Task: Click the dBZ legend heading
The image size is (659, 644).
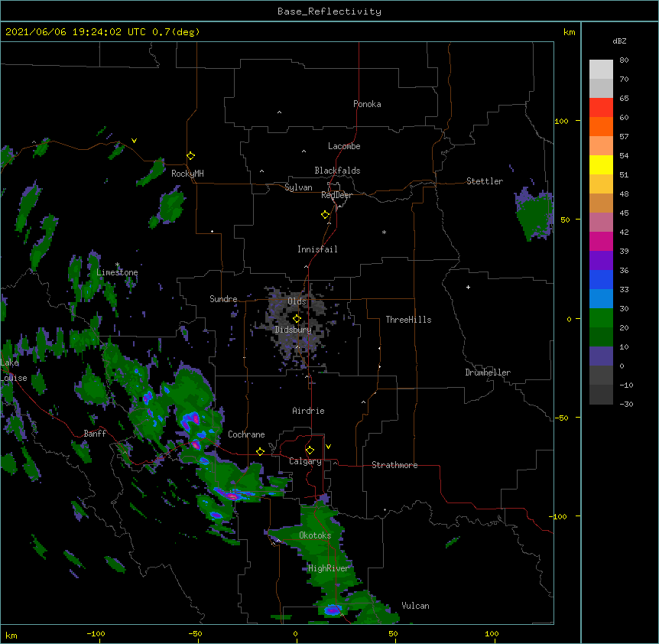Action: click(x=619, y=41)
